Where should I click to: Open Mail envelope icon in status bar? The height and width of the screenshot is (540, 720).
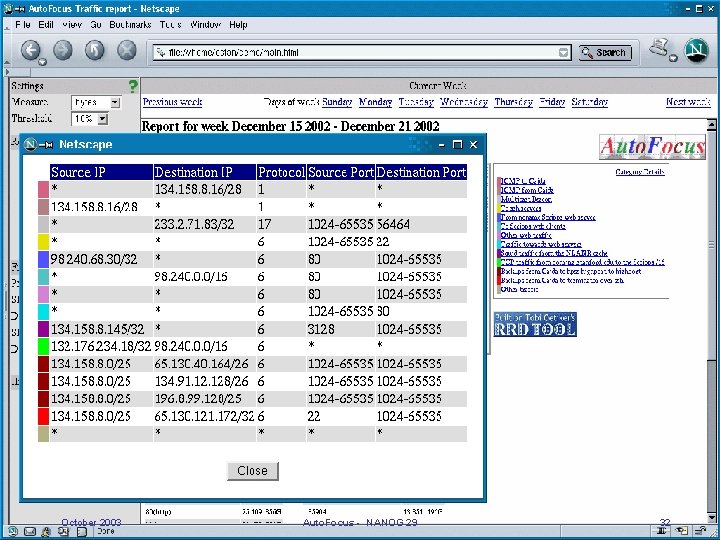click(x=29, y=532)
